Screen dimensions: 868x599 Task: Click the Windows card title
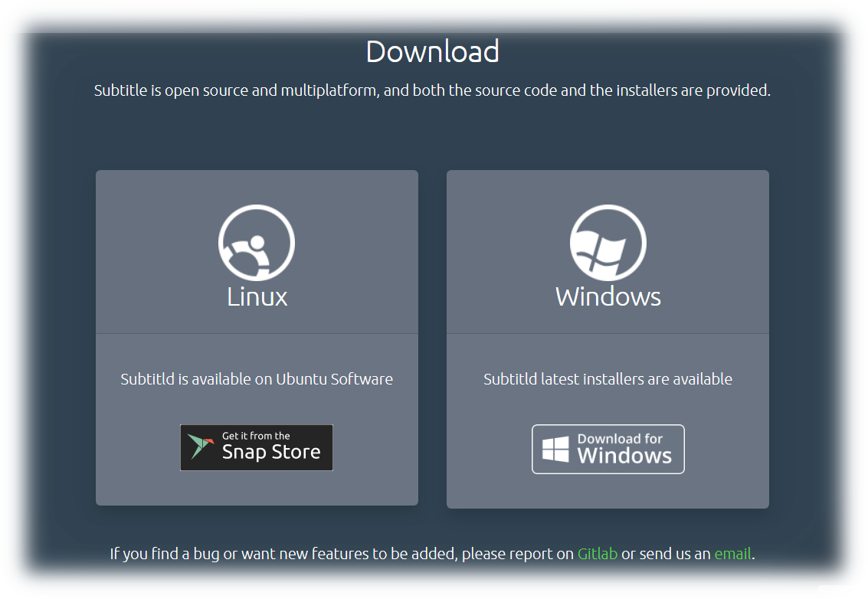(x=608, y=296)
